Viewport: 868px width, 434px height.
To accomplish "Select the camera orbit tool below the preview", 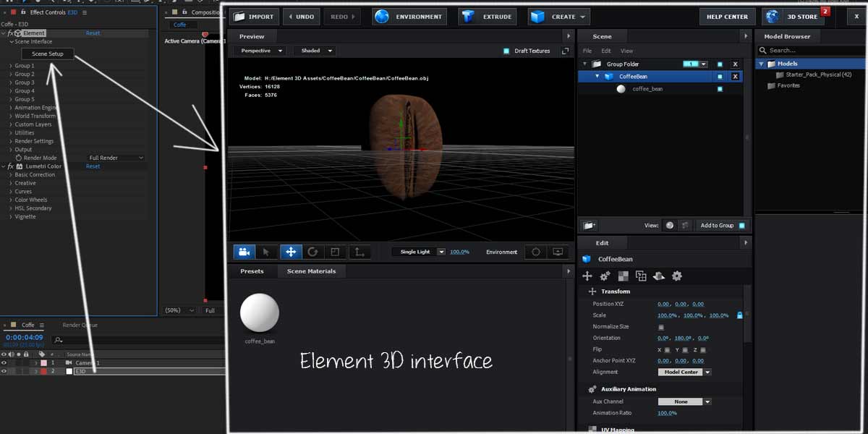I will [244, 251].
